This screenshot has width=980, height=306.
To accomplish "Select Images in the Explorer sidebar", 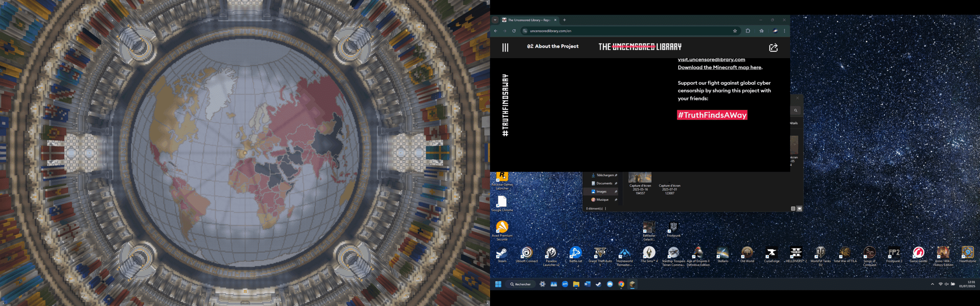I will tap(601, 192).
